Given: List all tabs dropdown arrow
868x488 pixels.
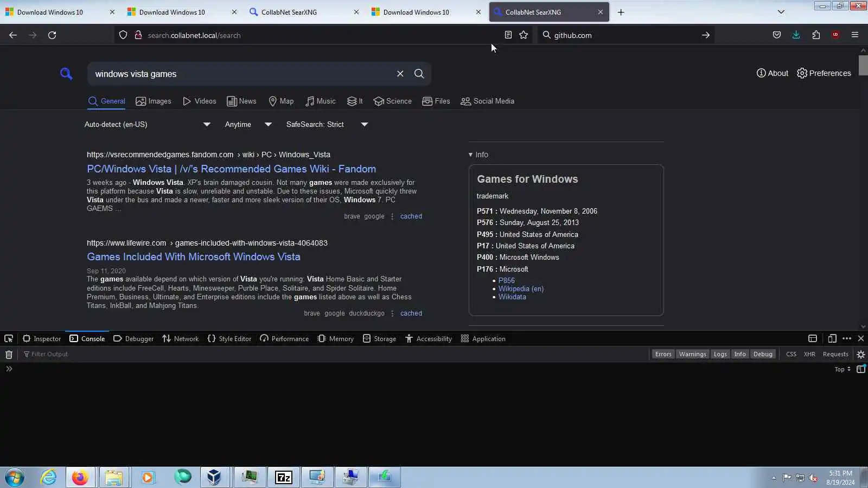Looking at the screenshot, I should pyautogui.click(x=781, y=12).
